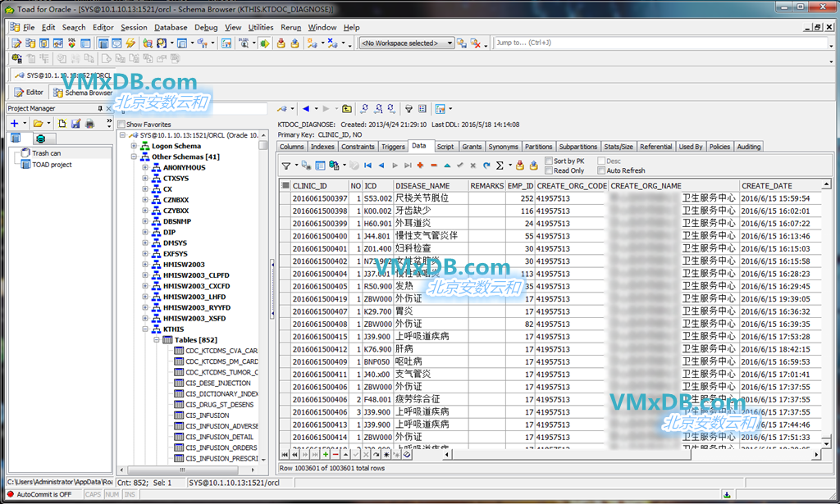Image resolution: width=840 pixels, height=504 pixels.
Task: Open the Utilities menu
Action: 261,27
